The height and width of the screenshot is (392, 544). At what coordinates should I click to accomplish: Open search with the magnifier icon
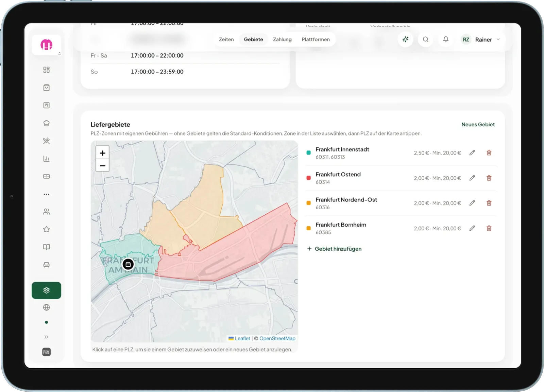tap(426, 39)
